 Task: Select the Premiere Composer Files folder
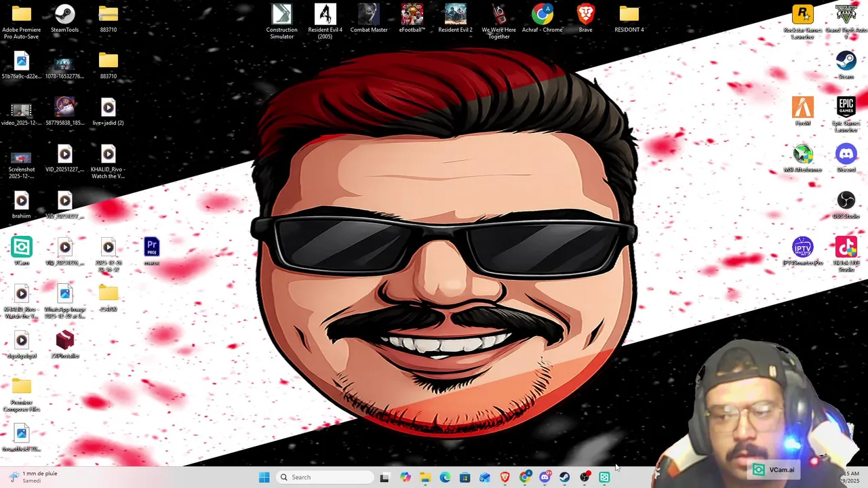21,395
